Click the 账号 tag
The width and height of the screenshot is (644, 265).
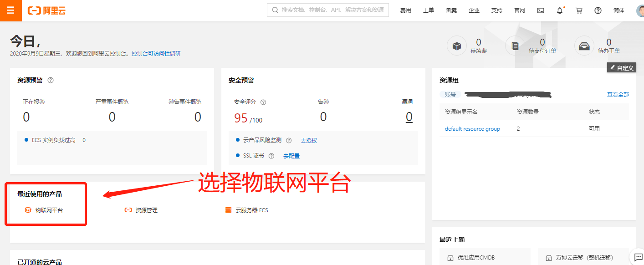coord(450,95)
